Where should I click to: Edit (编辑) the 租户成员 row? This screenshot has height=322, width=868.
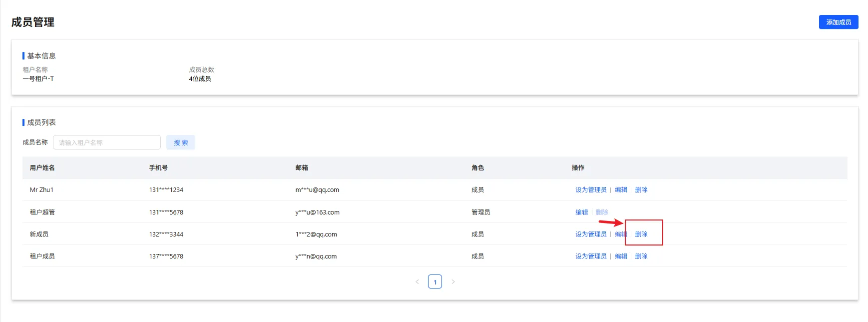(621, 256)
